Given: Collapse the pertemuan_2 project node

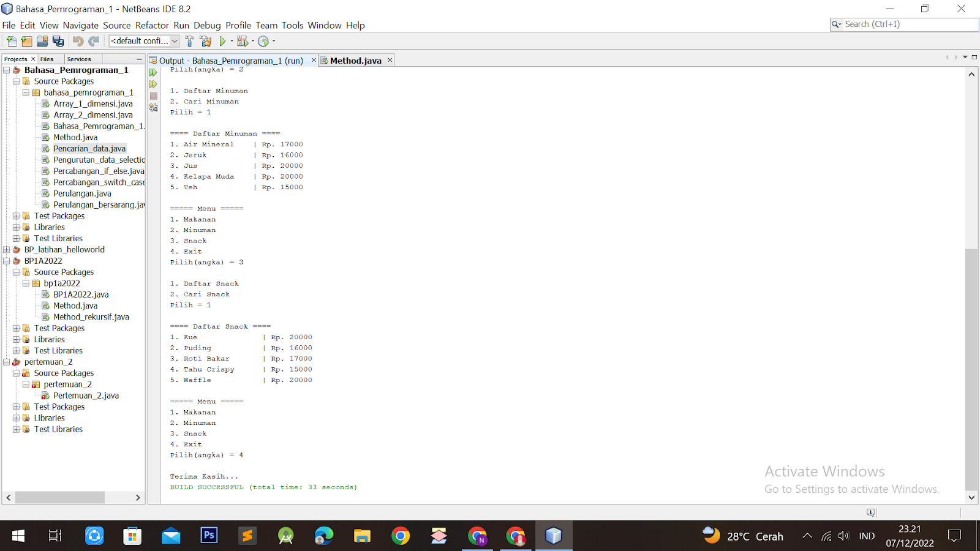Looking at the screenshot, I should click(x=7, y=362).
